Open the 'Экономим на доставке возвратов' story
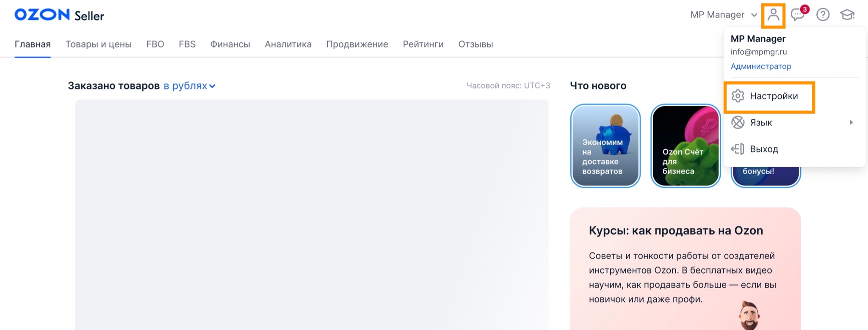The height and width of the screenshot is (330, 868). click(x=605, y=146)
